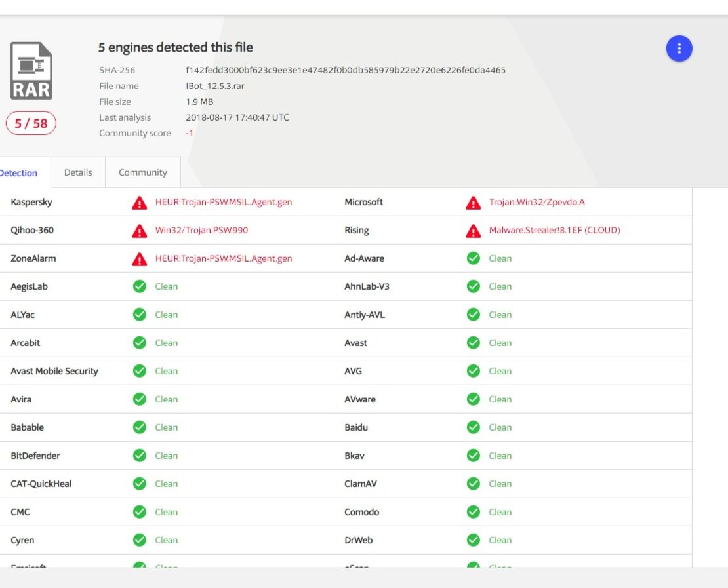Click the Qihoo-360 engine name
728x588 pixels.
[32, 230]
